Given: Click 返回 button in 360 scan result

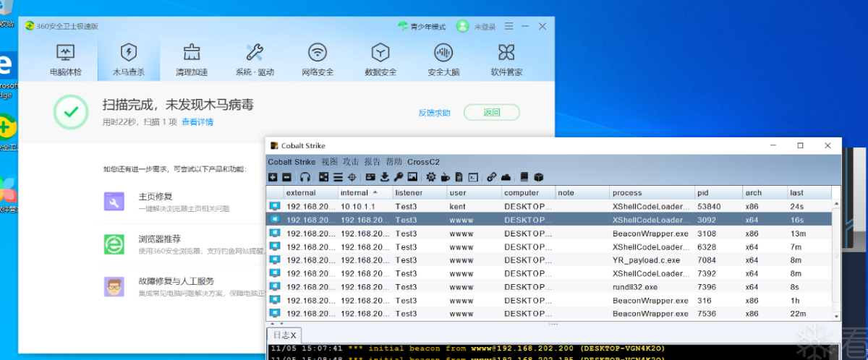Looking at the screenshot, I should pyautogui.click(x=492, y=112).
